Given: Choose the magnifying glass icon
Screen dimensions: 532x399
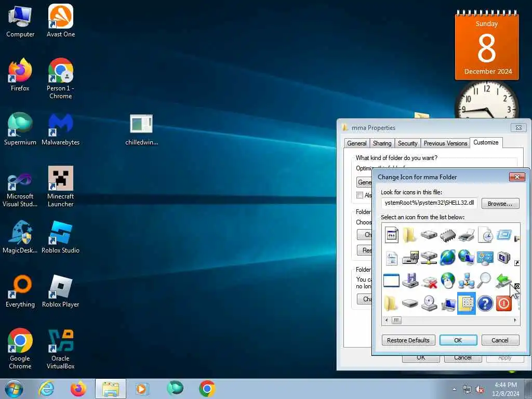Looking at the screenshot, I should tap(485, 281).
